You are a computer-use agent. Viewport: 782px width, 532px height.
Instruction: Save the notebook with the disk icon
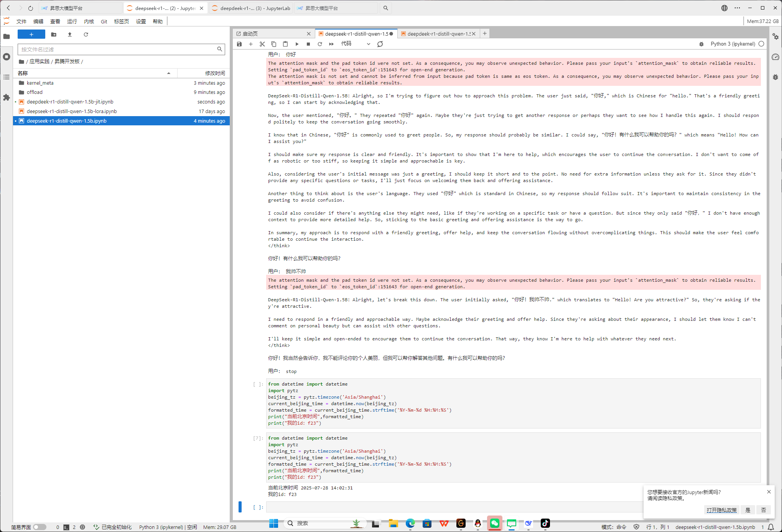click(239, 44)
